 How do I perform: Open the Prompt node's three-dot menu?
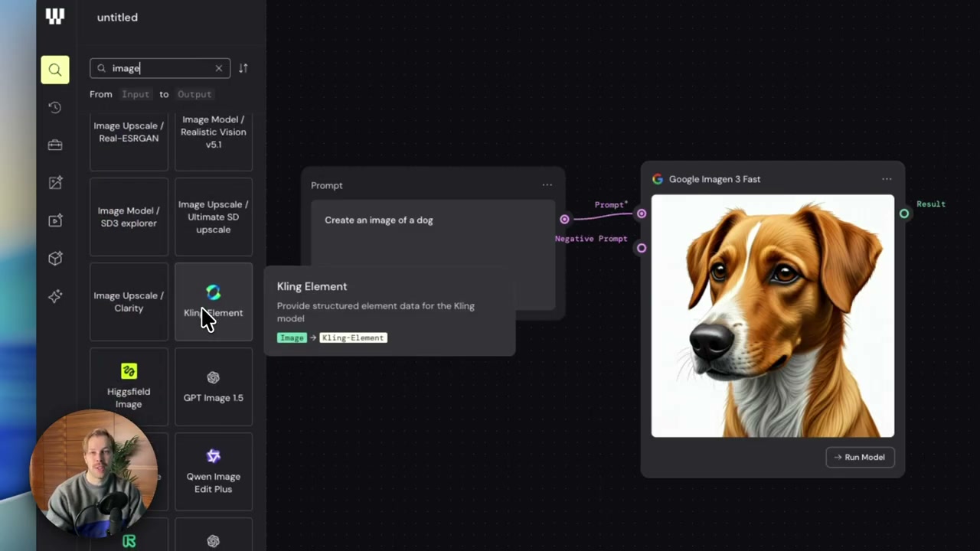tap(547, 184)
